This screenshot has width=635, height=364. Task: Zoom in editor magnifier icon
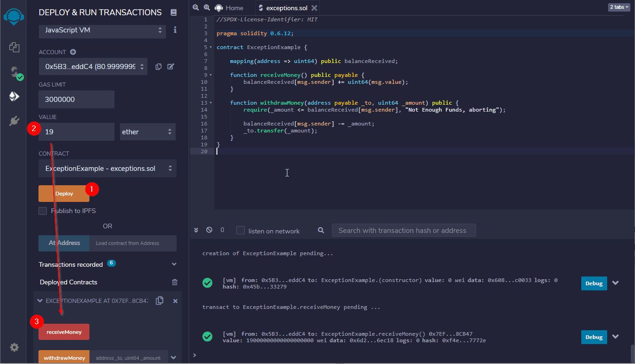207,7
